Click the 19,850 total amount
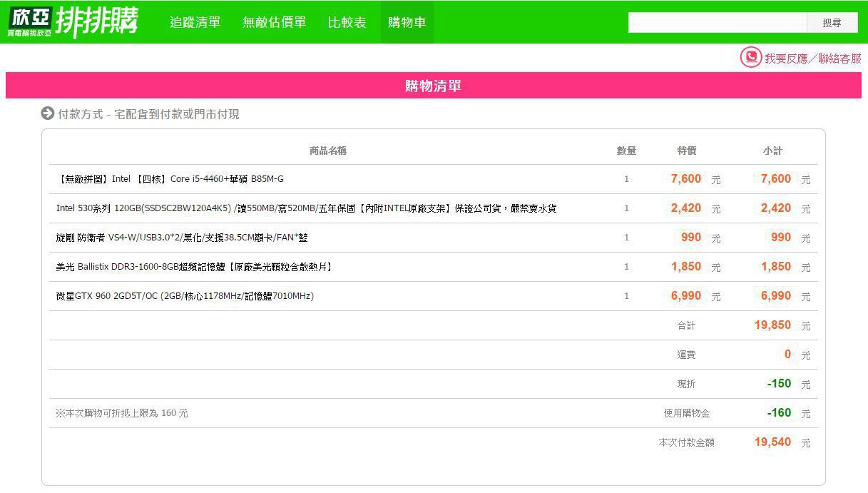Viewport: 868px width, 493px height. [772, 325]
